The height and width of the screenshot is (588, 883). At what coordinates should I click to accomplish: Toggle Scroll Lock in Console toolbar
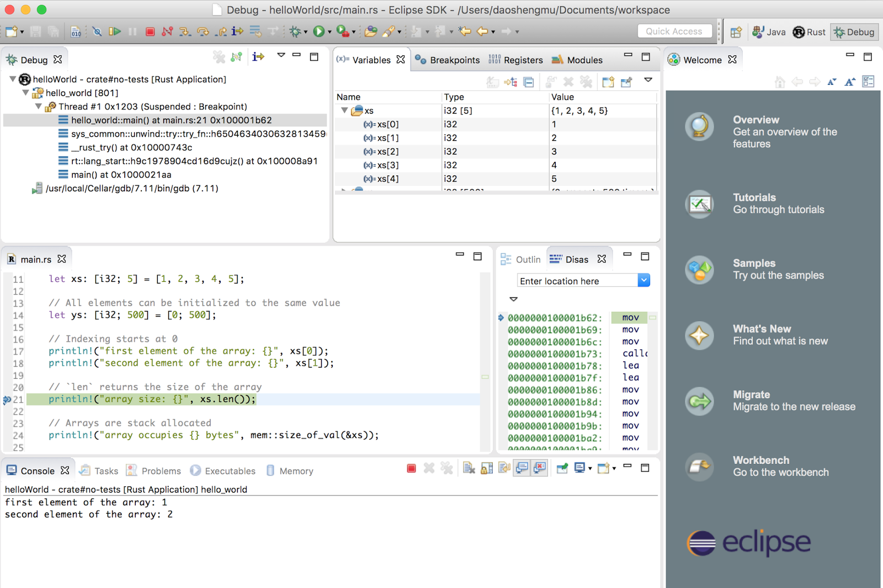[x=487, y=468]
